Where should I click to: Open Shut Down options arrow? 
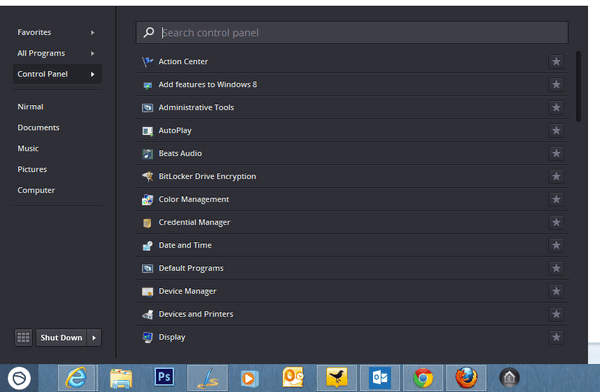tap(94, 338)
